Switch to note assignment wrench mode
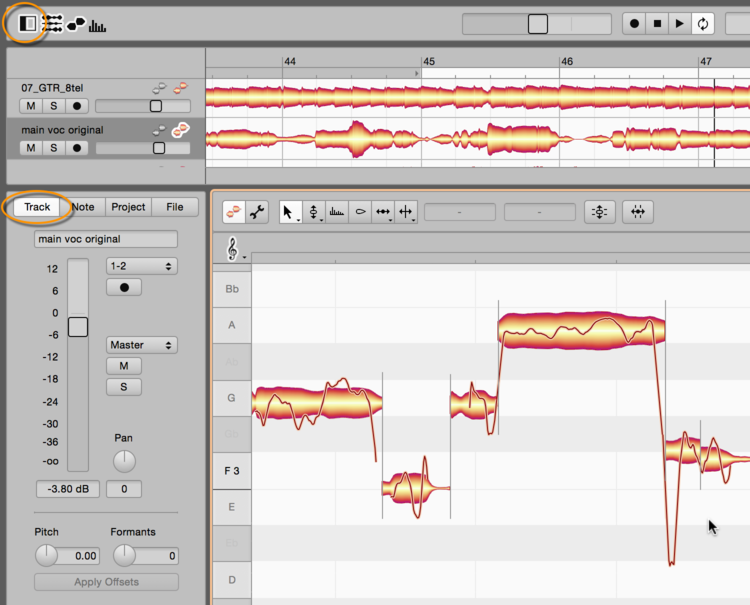The image size is (750, 605). (256, 212)
